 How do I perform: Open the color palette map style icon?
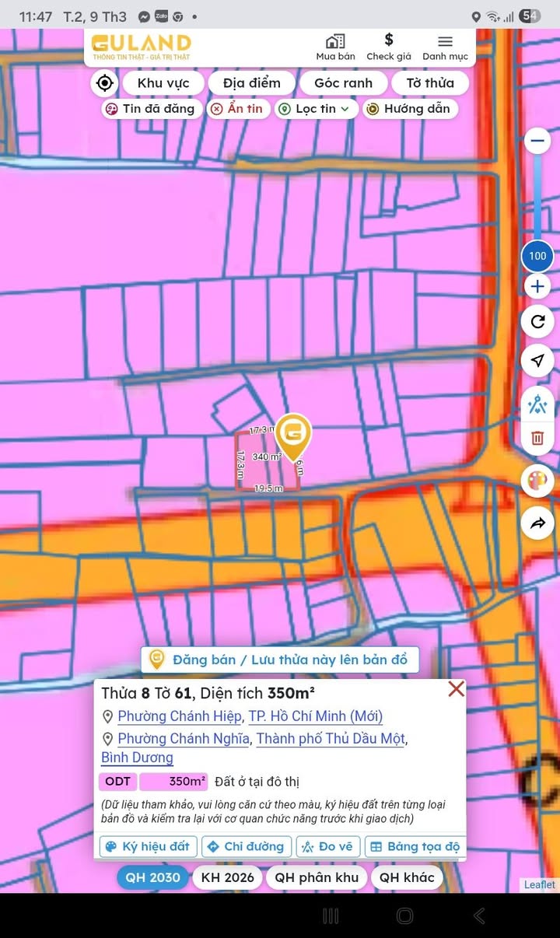pos(537,481)
